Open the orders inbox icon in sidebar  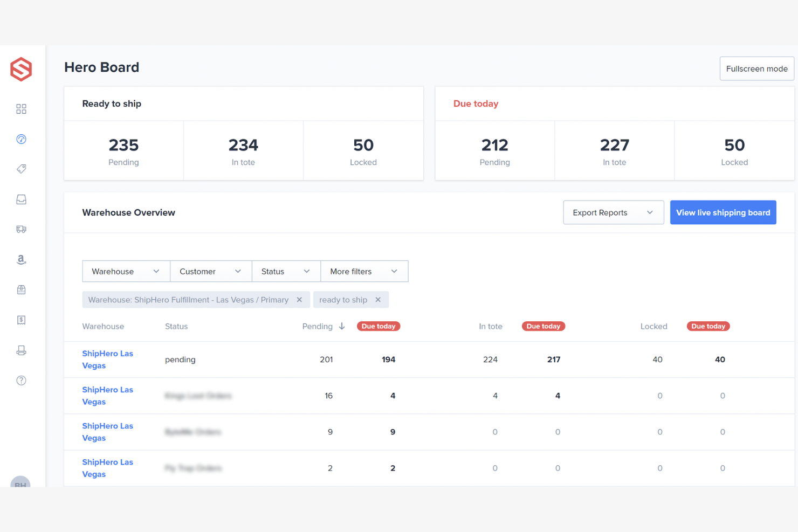click(21, 199)
